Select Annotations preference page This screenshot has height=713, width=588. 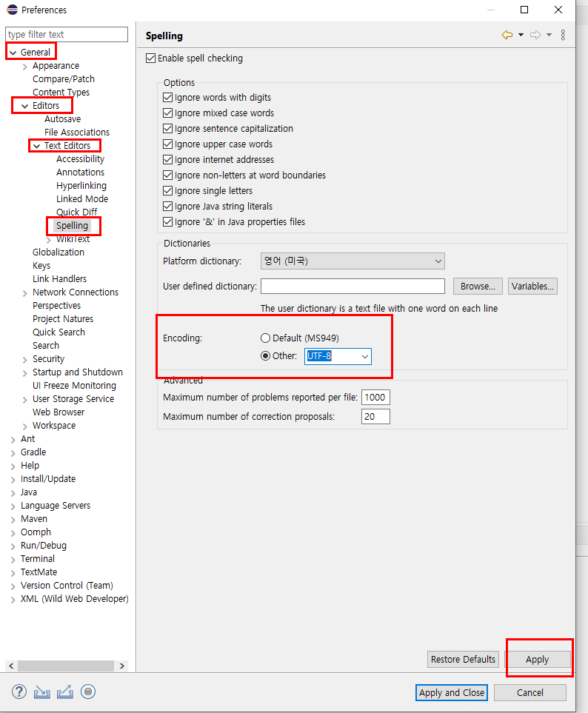81,172
